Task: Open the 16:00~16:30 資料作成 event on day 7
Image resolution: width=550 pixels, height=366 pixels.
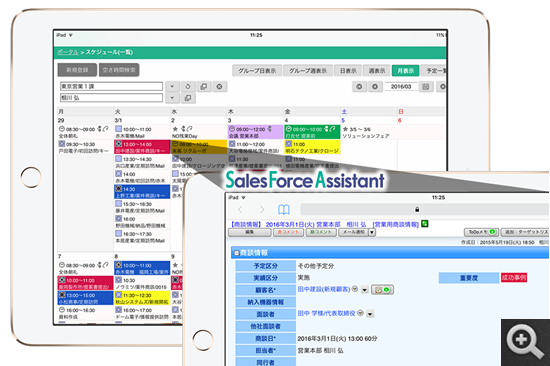Action: 85,313
